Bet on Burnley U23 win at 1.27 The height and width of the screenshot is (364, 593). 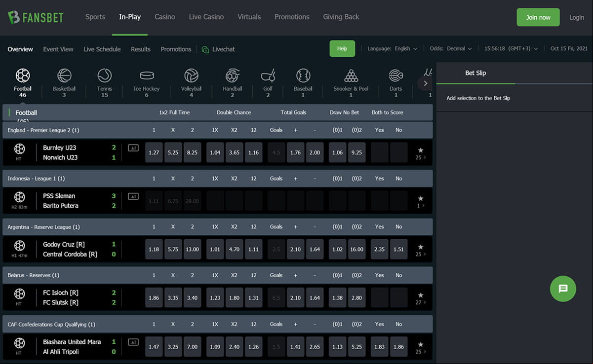tap(154, 152)
